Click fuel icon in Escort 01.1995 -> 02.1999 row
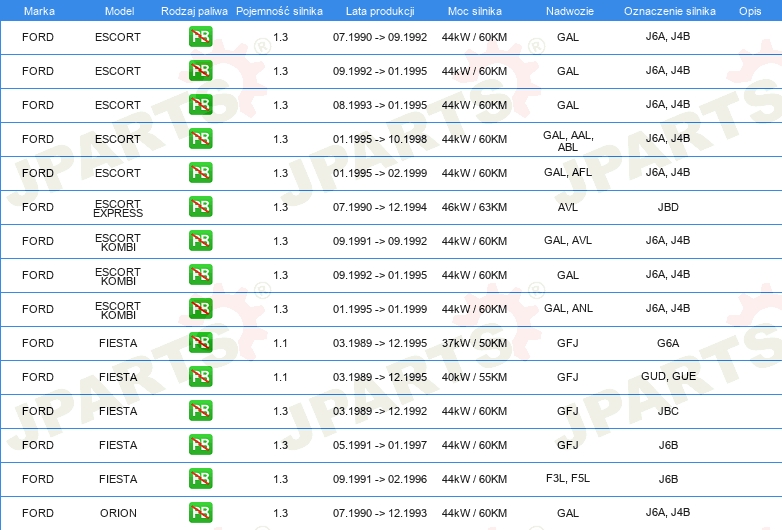Screen dimensions: 782x530 coord(200,173)
